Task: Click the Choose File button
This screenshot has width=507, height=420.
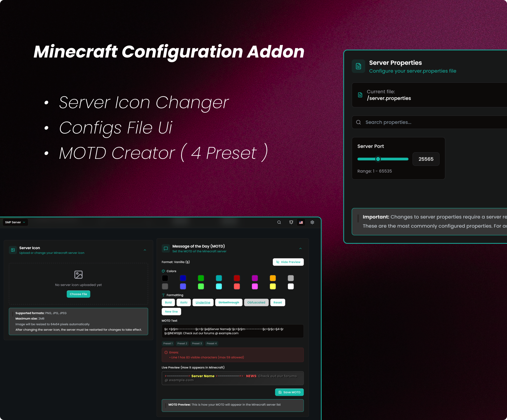Action: pyautogui.click(x=78, y=294)
